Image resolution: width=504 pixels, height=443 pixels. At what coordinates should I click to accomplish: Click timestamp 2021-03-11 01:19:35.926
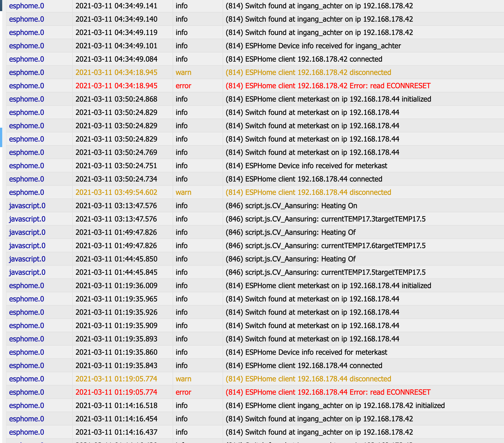(x=116, y=312)
